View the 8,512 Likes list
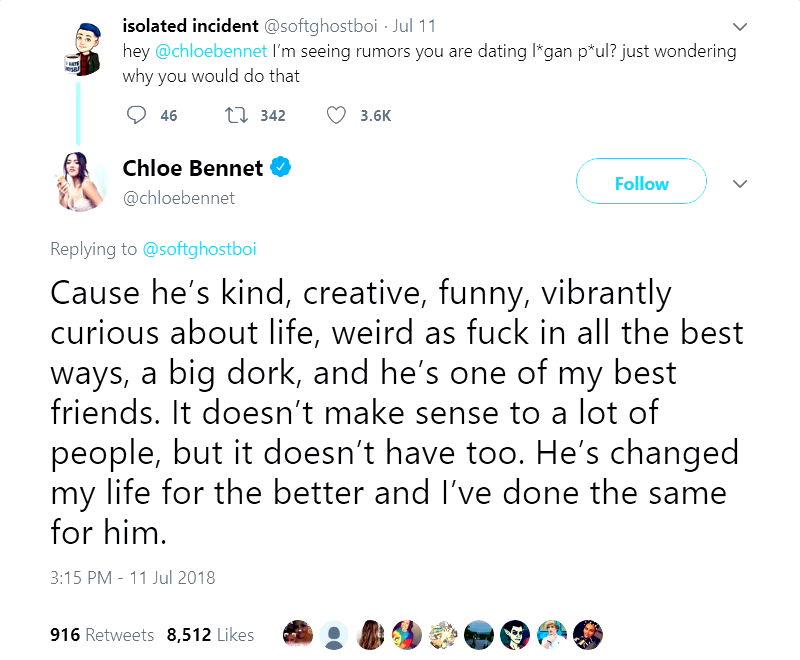Screen dimensions: 800x660 click(x=210, y=635)
